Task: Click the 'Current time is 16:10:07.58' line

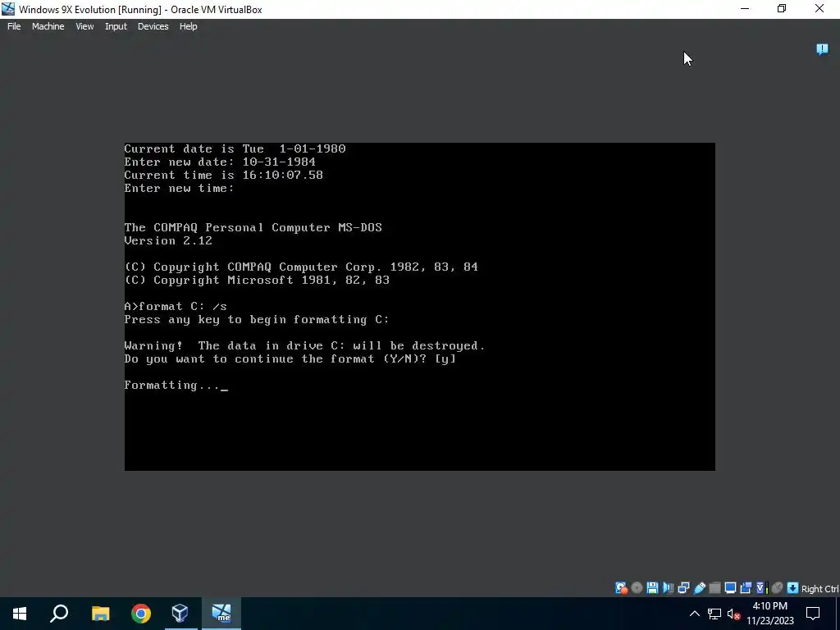Action: pyautogui.click(x=223, y=176)
